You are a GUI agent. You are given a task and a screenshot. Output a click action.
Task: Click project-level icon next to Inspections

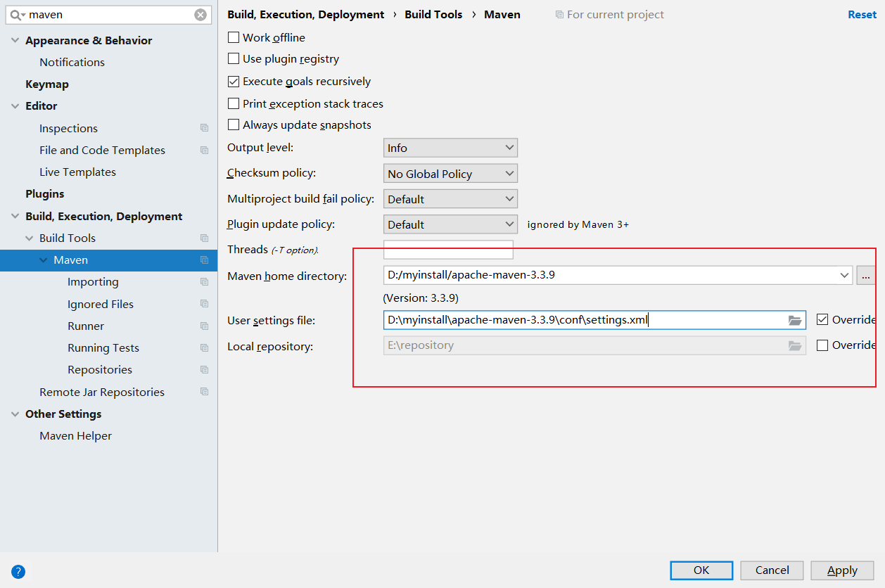pos(204,128)
